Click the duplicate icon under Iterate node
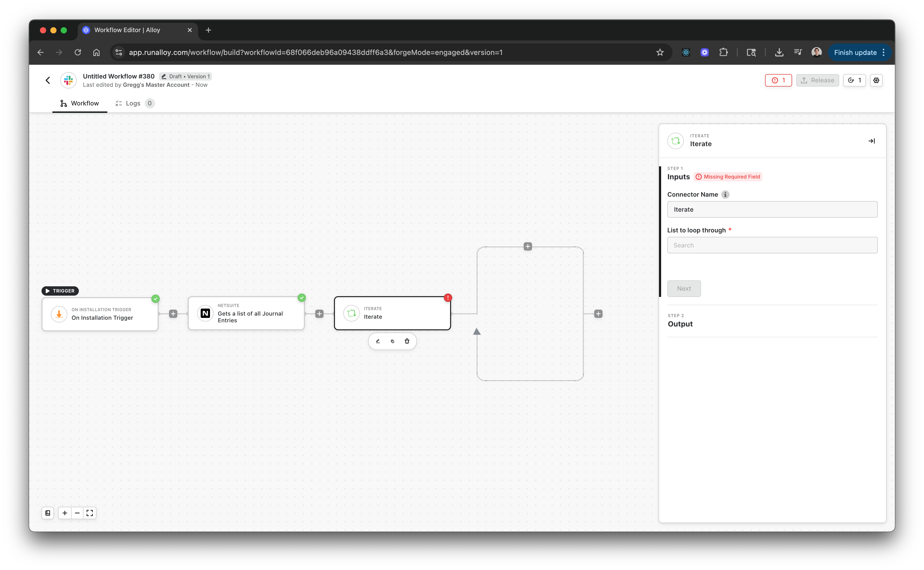The width and height of the screenshot is (924, 570). click(x=392, y=341)
